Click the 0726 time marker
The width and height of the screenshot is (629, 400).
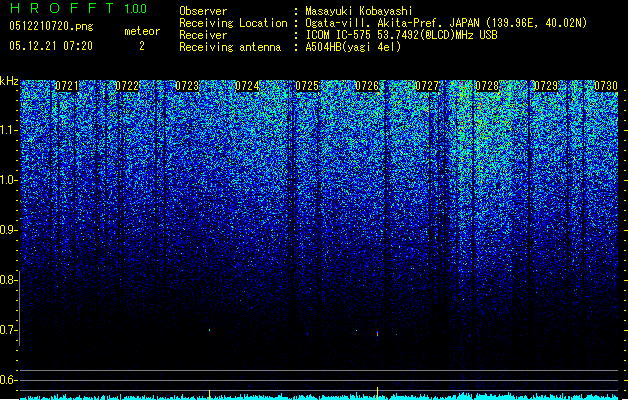click(367, 86)
